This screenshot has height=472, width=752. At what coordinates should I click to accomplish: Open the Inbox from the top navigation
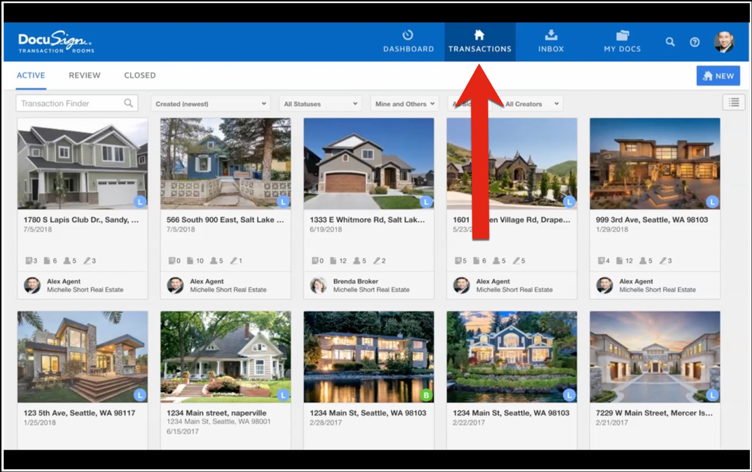click(551, 41)
